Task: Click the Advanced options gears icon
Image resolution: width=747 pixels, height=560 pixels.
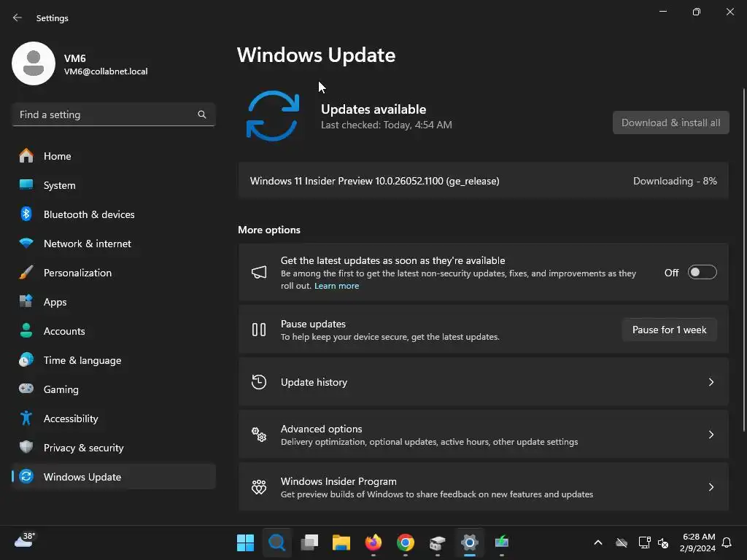Action: point(259,435)
